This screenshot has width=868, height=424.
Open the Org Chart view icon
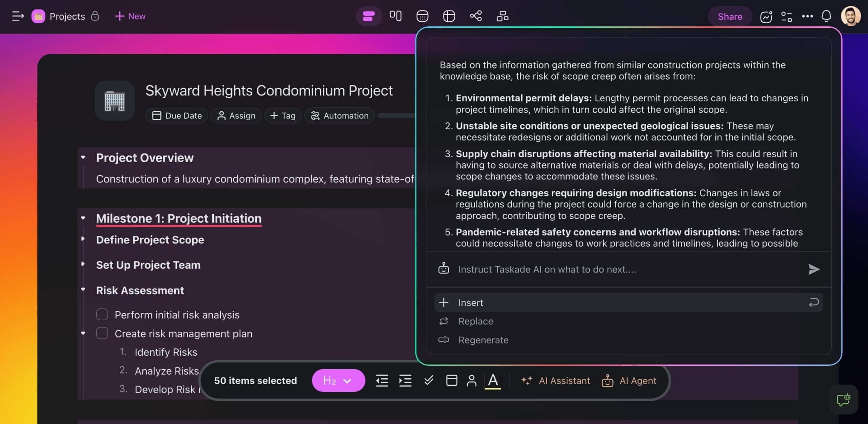click(x=502, y=16)
